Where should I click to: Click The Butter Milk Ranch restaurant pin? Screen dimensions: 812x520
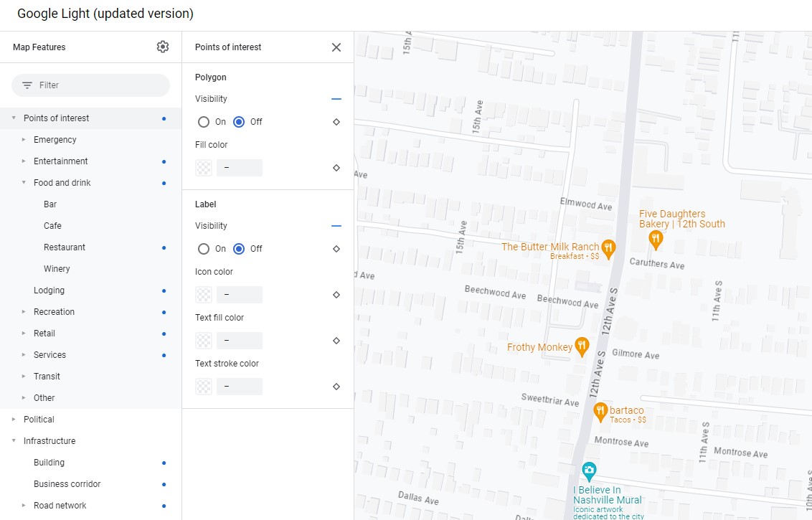pos(608,248)
